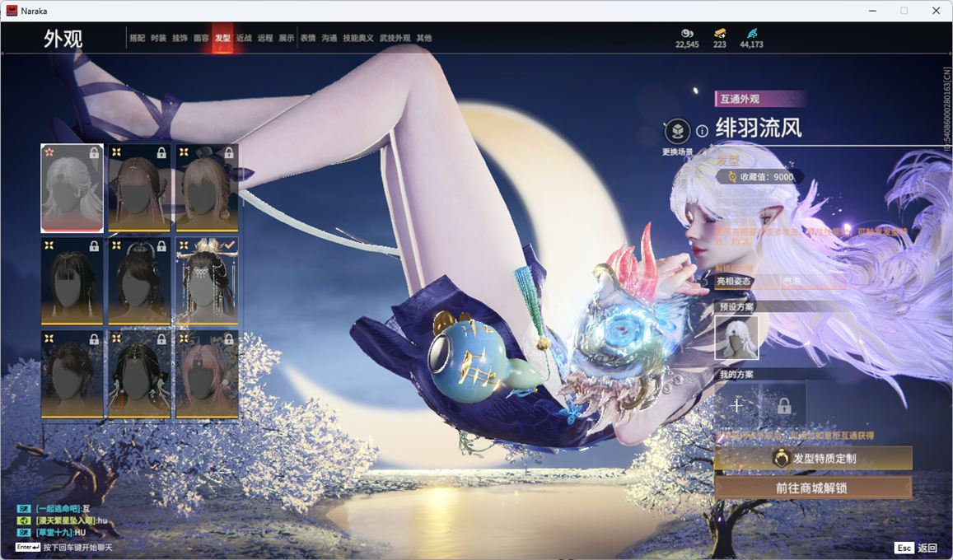Click the teal feather currency icon above 44,173
This screenshot has height=560, width=953.
[x=752, y=33]
